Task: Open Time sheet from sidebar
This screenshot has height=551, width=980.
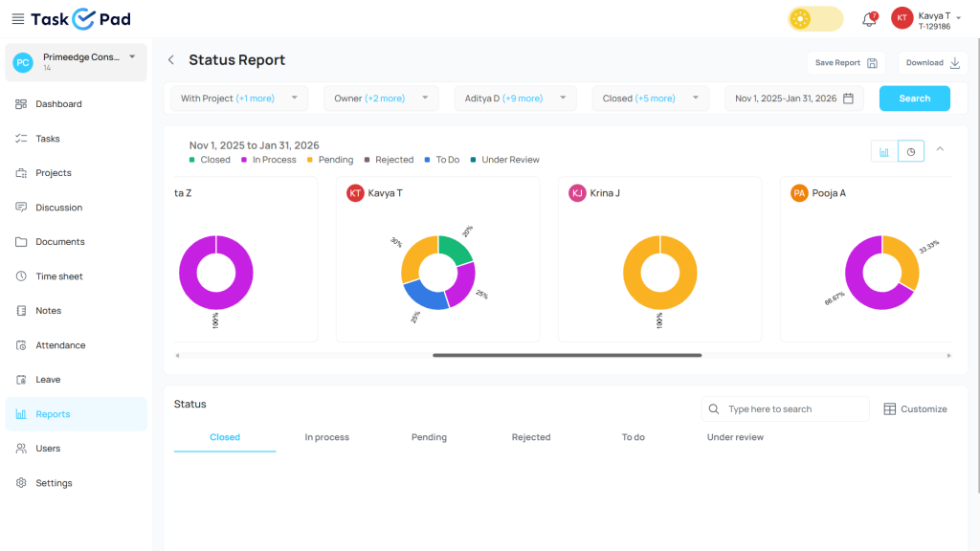Action: [x=59, y=276]
